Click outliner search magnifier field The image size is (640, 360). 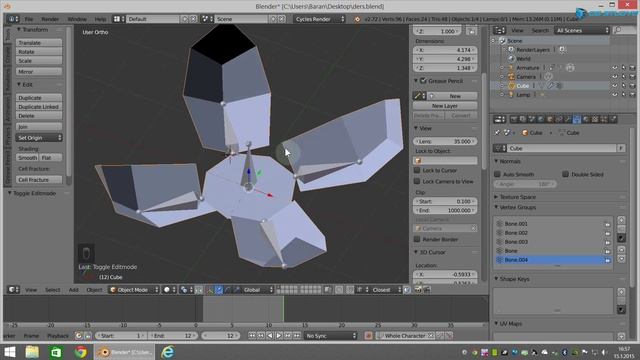[x=624, y=30]
